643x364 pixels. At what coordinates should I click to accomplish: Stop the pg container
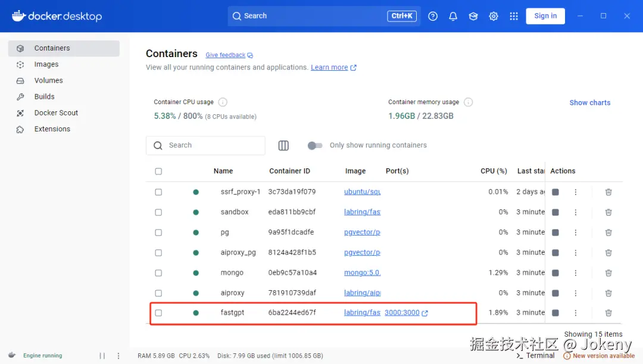(555, 232)
